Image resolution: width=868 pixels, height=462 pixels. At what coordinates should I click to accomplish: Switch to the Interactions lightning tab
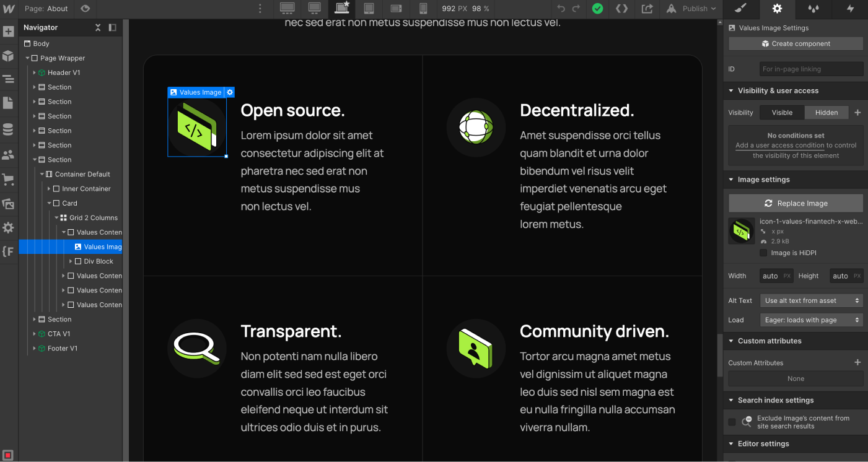tap(850, 9)
